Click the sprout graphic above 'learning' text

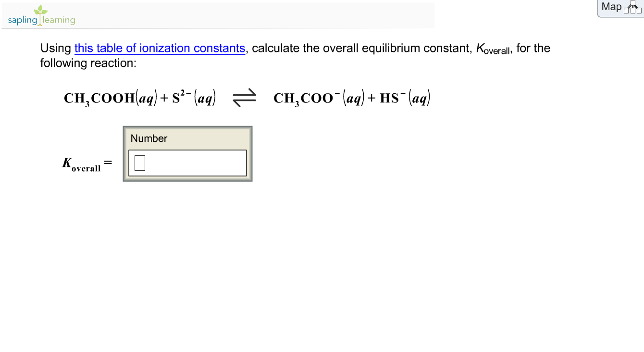coord(41,10)
